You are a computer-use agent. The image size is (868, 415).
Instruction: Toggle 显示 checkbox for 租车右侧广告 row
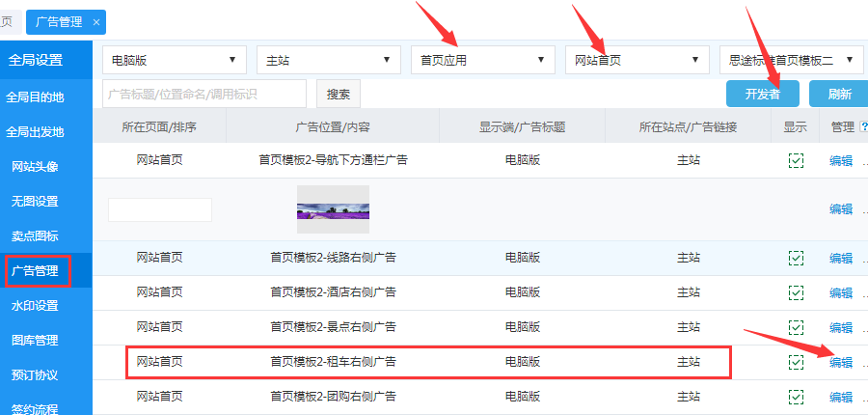coord(796,362)
